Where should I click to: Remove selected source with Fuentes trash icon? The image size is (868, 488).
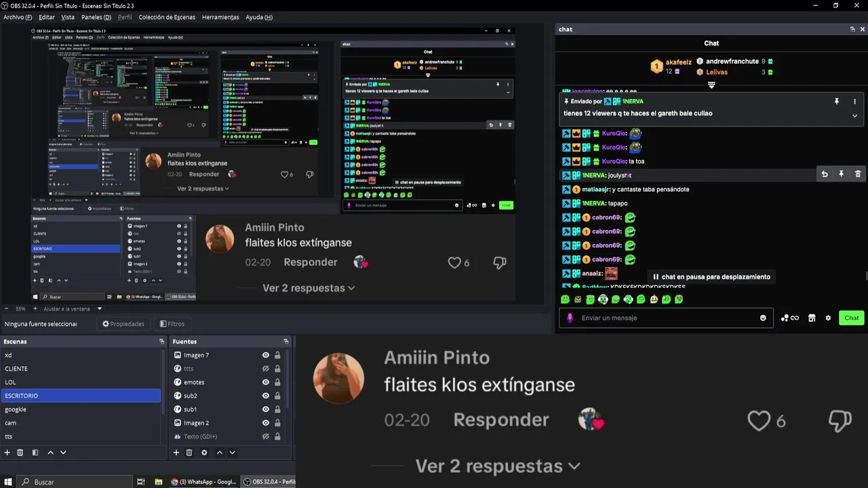(x=189, y=452)
